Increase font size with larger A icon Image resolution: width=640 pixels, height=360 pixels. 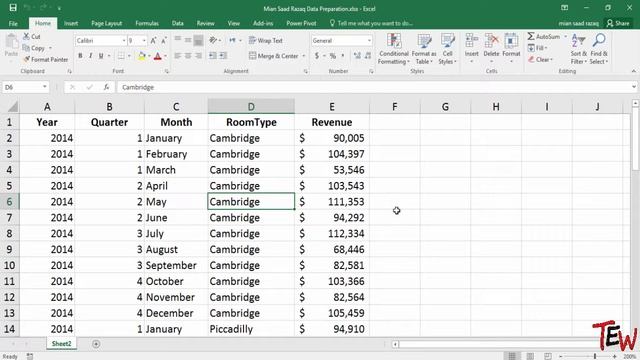(x=153, y=40)
